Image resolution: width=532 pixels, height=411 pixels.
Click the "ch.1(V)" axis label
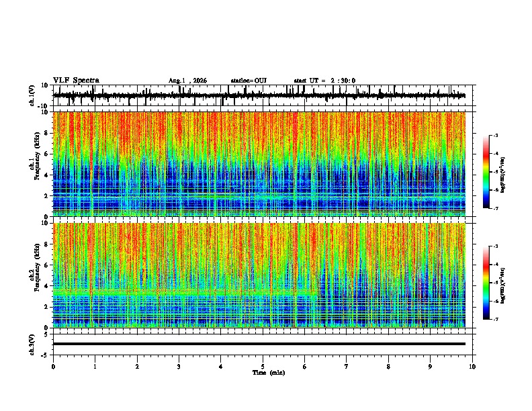(32, 95)
